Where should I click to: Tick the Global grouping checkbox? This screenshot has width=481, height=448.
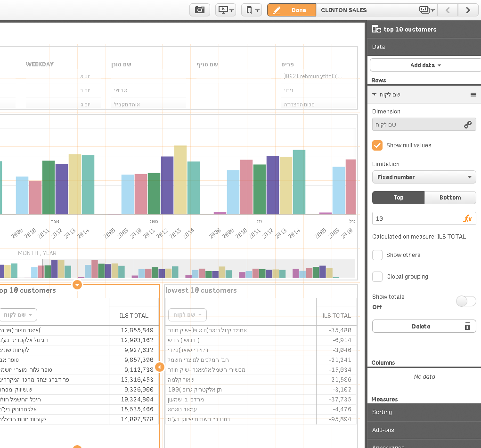tap(377, 277)
